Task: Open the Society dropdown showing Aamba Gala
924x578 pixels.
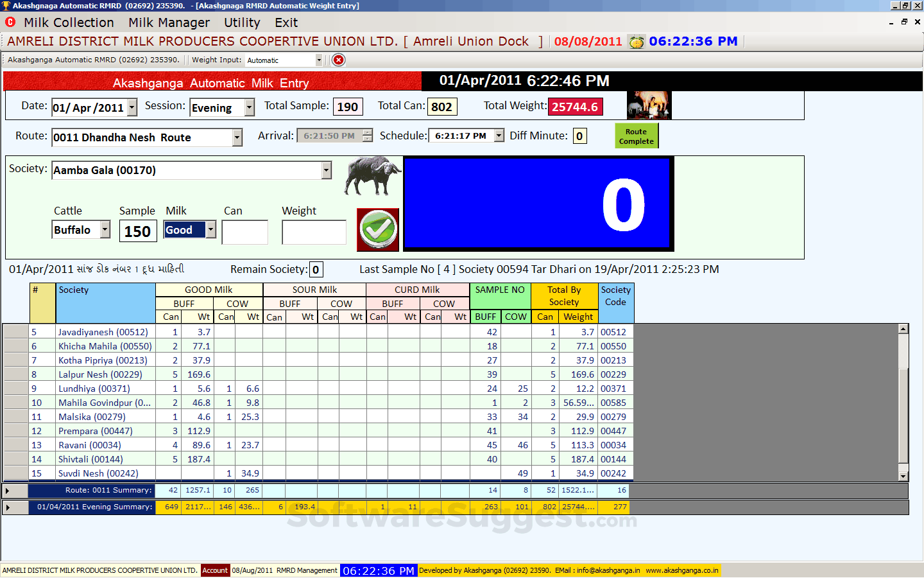Action: click(326, 170)
